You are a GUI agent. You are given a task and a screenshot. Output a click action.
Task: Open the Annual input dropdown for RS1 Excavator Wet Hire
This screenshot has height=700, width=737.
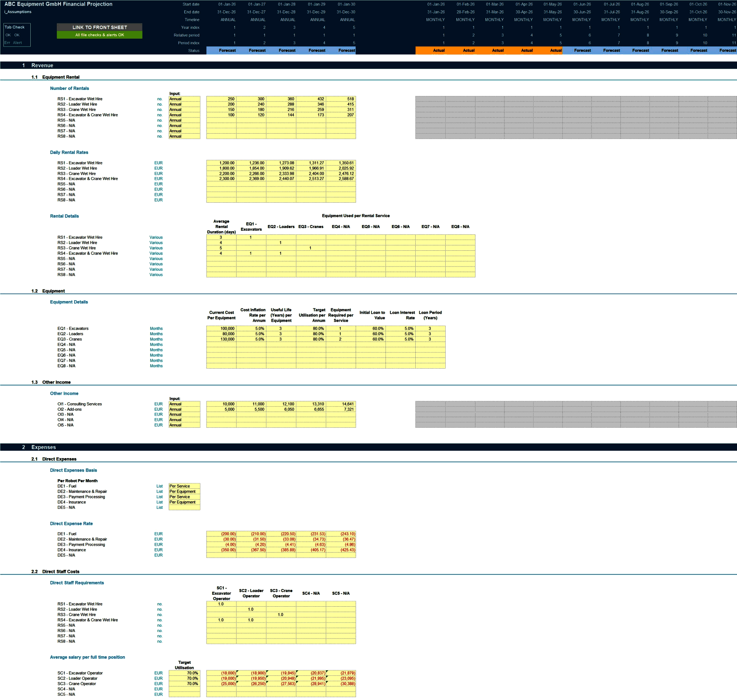[184, 99]
